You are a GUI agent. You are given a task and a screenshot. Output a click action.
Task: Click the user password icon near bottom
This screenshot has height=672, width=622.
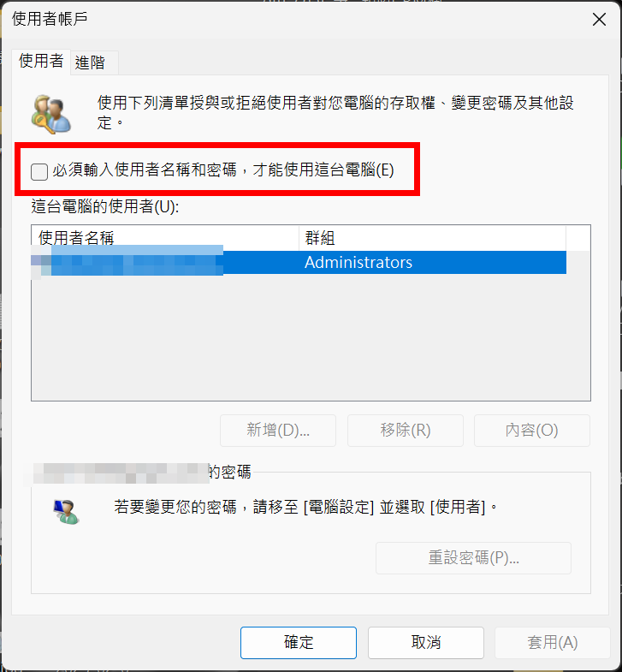tap(67, 512)
